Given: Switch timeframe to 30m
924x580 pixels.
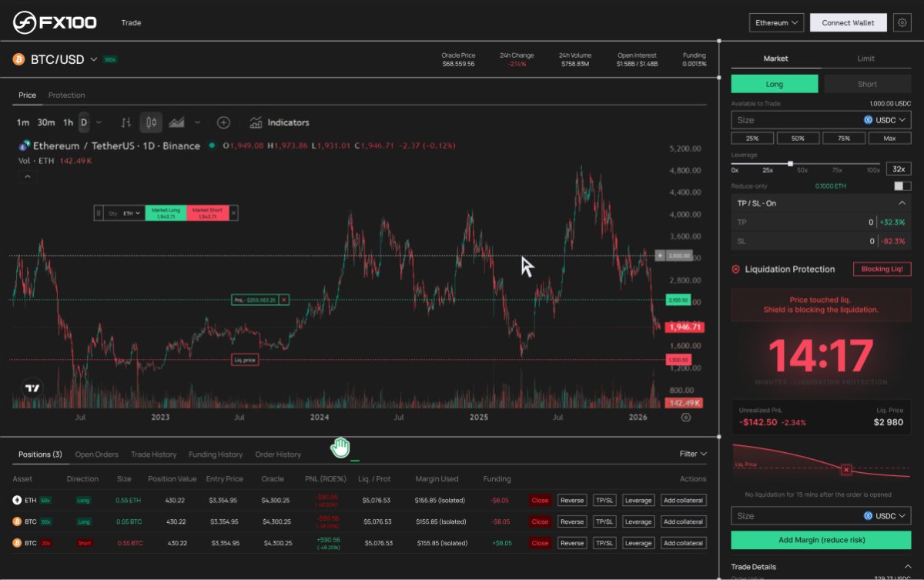Looking at the screenshot, I should [x=46, y=122].
